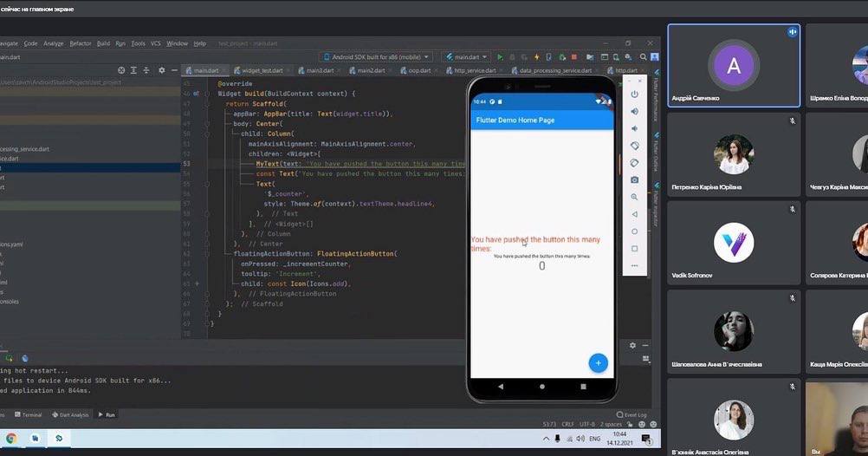Open the user account avatar in toolbar
Image resolution: width=868 pixels, height=456 pixels.
(655, 57)
